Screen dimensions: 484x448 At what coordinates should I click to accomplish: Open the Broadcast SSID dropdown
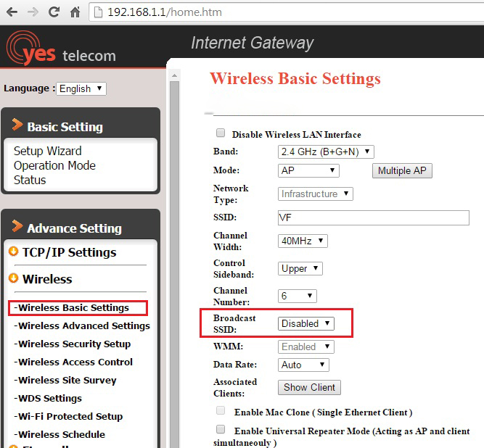point(306,323)
